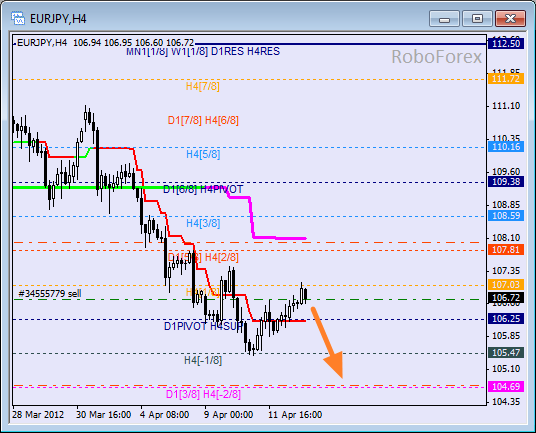The image size is (536, 433).
Task: Maximize the EURJPY,H4 chart window
Action: [x=477, y=18]
